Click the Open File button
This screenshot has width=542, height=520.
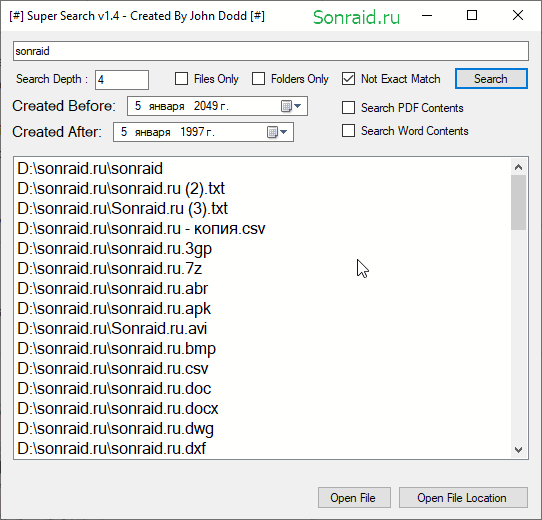point(354,498)
